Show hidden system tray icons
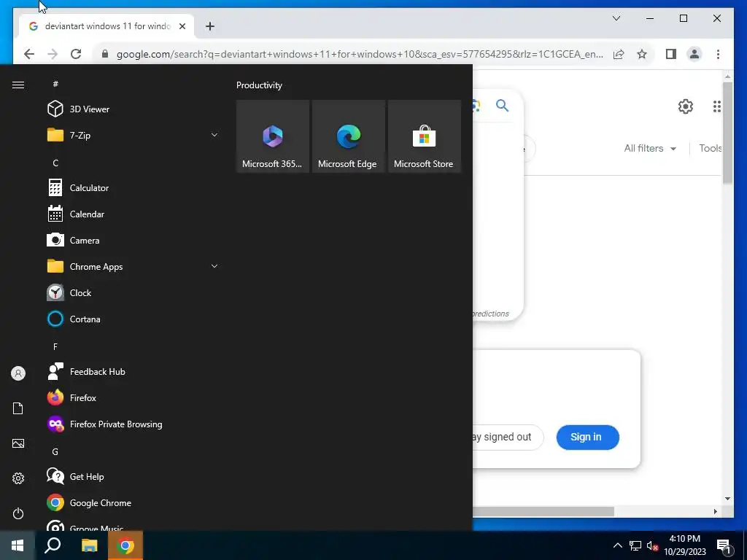747x560 pixels. (617, 545)
